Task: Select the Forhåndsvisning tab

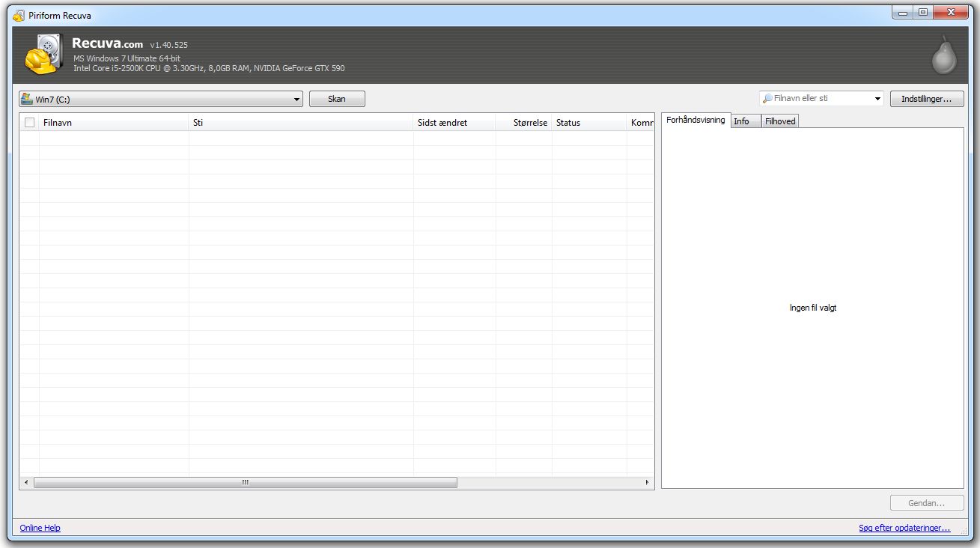Action: coord(696,120)
